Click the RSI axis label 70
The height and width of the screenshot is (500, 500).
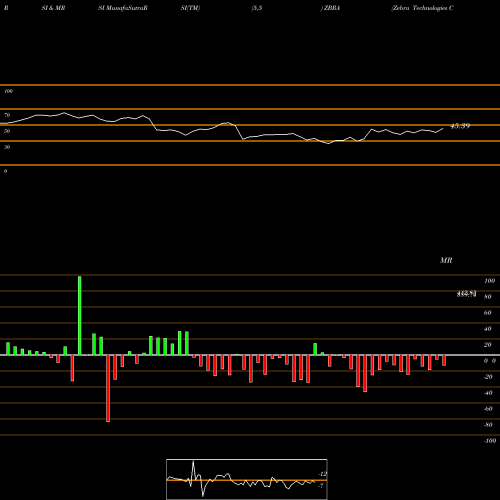(x=7, y=115)
